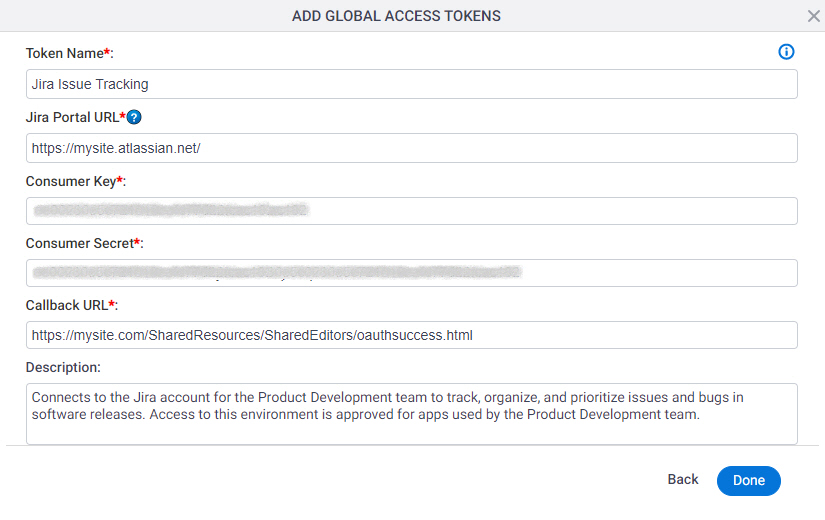Screen dimensions: 825x520
Task: Click the Consumer Secret label
Action: point(84,243)
